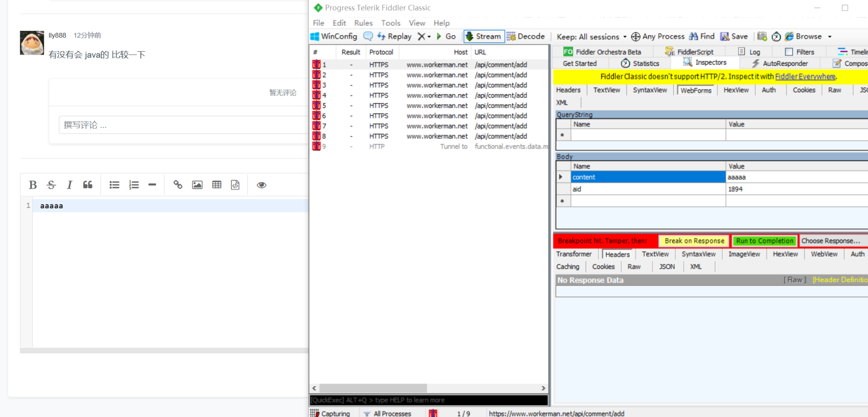Open the AutoResponder tab

779,63
